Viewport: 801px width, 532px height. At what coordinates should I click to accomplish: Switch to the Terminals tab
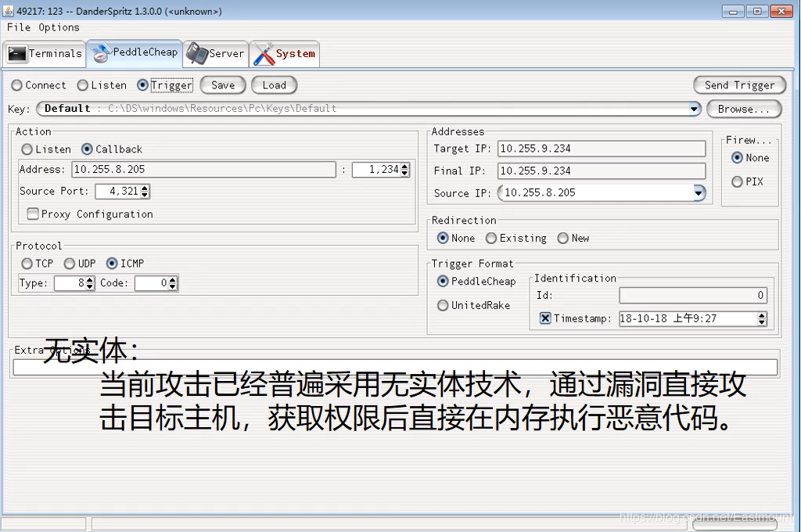[x=45, y=54]
